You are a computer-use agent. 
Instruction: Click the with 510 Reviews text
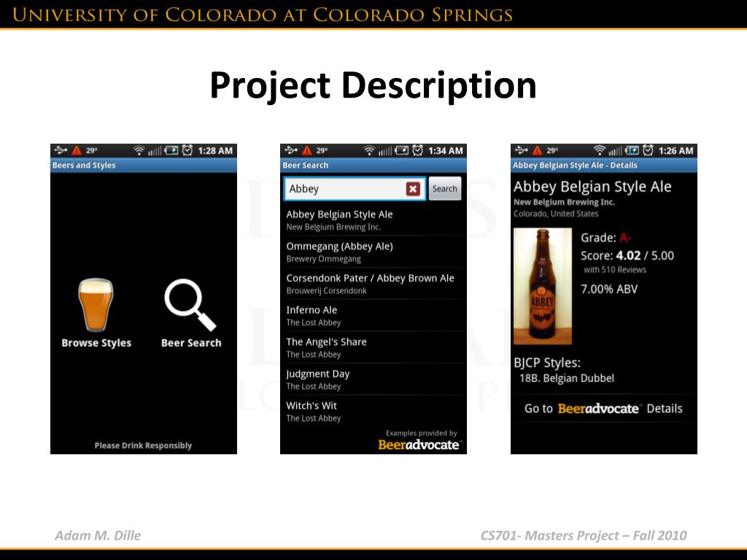pyautogui.click(x=615, y=270)
